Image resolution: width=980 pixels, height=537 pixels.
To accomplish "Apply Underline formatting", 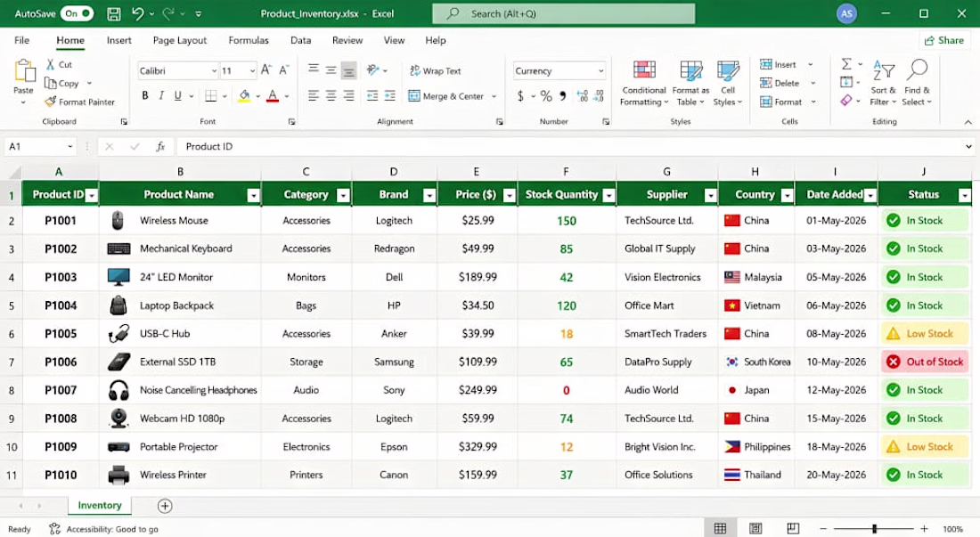I will tap(177, 95).
